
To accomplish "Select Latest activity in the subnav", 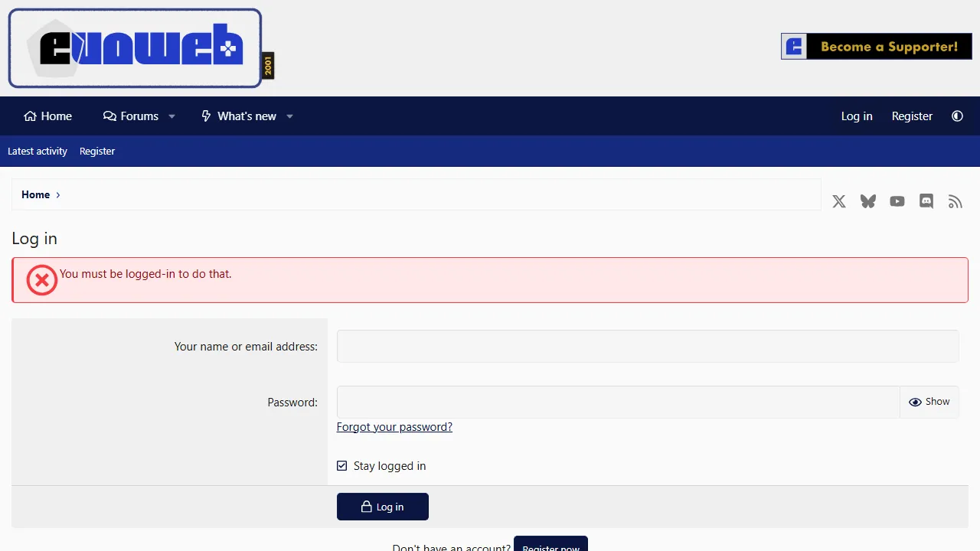I will pos(37,151).
